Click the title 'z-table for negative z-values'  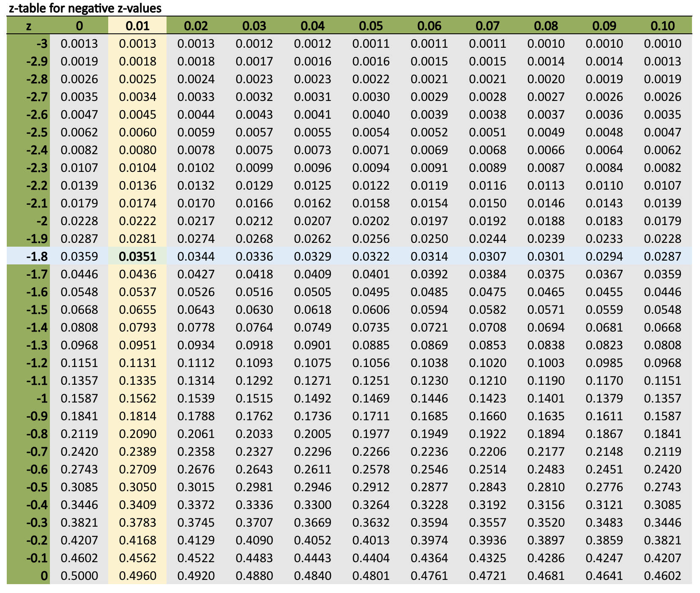[x=85, y=8]
